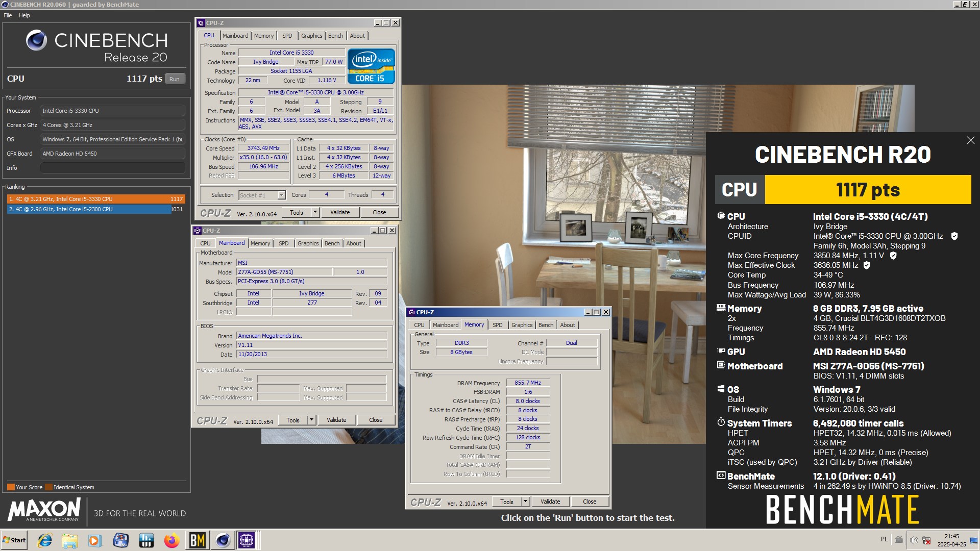The image size is (980, 551).
Task: Open the Help menu in Cinebench
Action: (x=24, y=15)
